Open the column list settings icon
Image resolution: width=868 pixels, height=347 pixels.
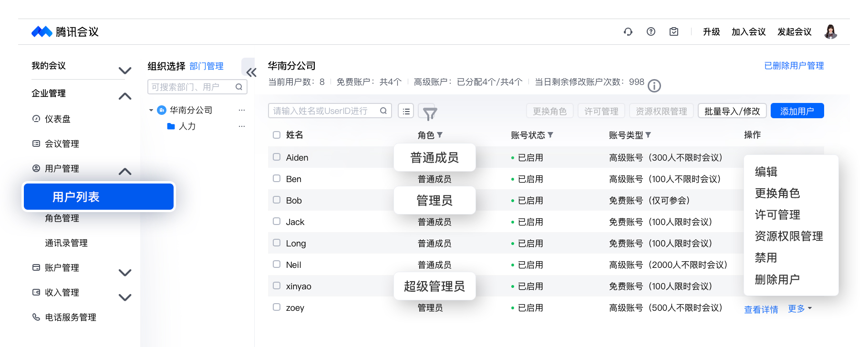406,111
